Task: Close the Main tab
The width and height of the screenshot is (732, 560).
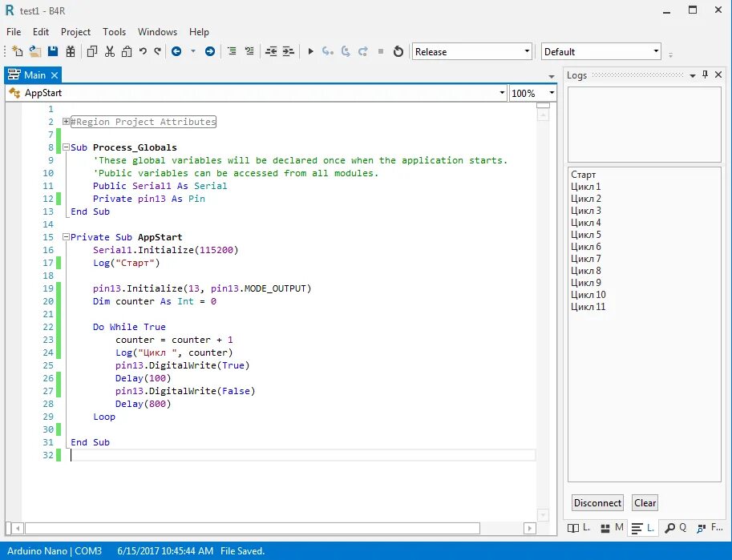Action: [x=55, y=75]
